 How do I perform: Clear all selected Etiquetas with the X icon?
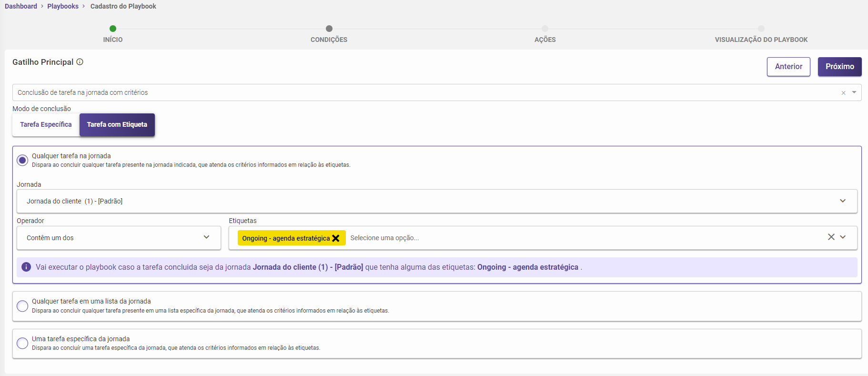[x=831, y=237]
